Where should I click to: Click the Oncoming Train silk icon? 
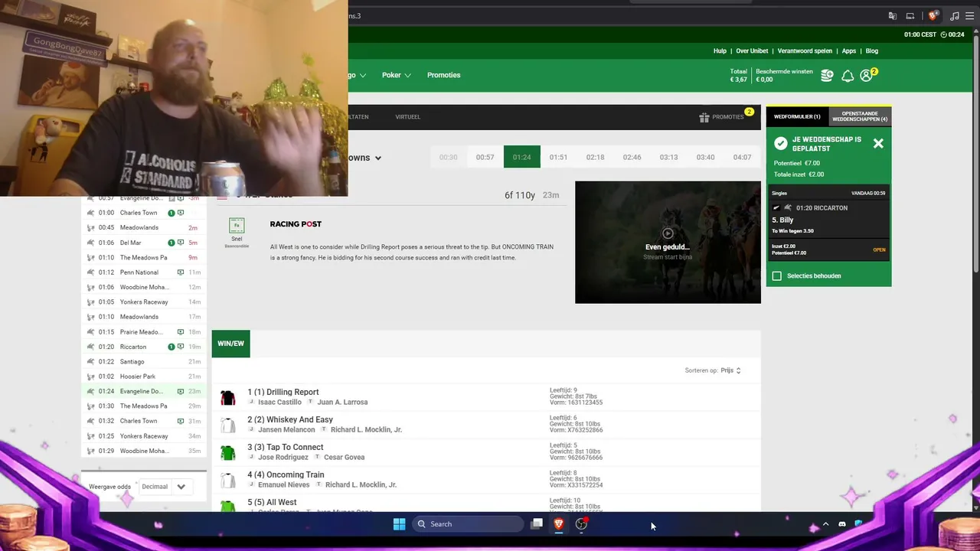coord(227,480)
